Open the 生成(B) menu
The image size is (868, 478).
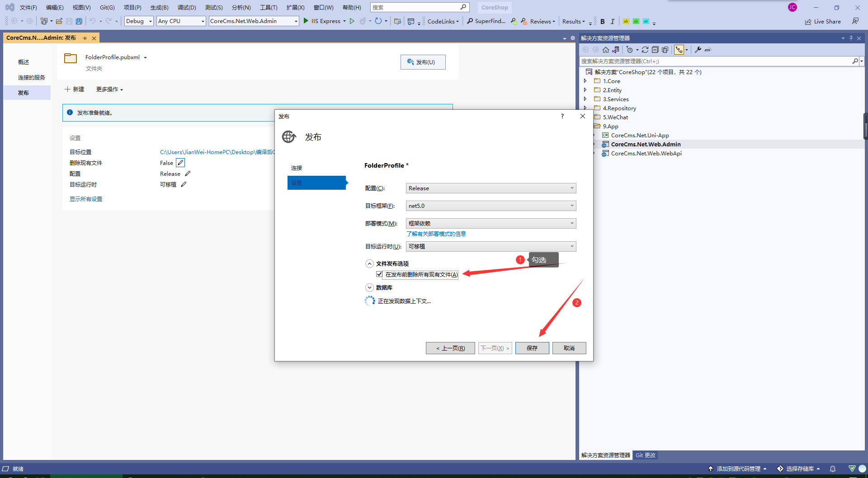pos(159,7)
